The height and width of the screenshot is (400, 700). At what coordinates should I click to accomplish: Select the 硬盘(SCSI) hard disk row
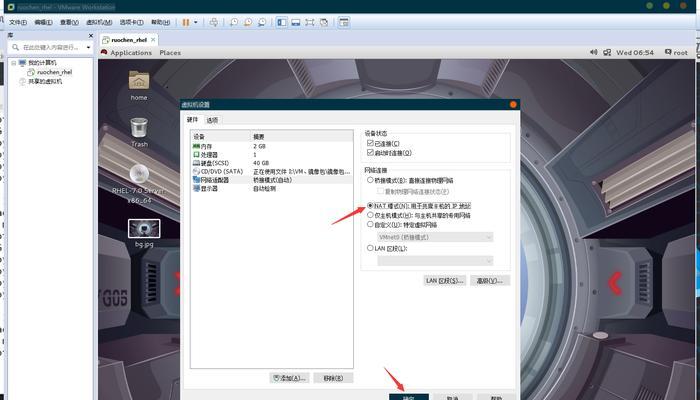point(271,163)
